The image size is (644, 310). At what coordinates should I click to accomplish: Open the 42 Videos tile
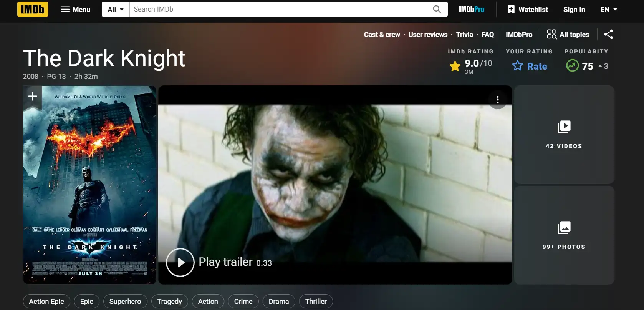click(564, 135)
